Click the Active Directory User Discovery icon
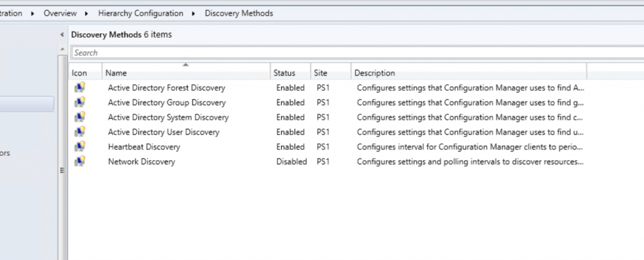This screenshot has width=644, height=260. point(80,132)
